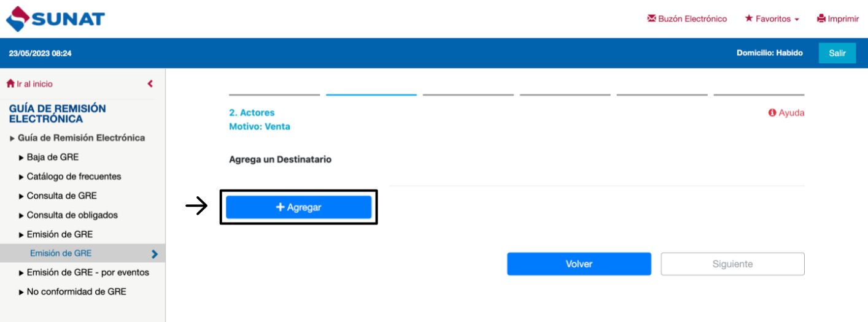Open No conformidad de GRE
This screenshot has width=868, height=322.
click(76, 292)
